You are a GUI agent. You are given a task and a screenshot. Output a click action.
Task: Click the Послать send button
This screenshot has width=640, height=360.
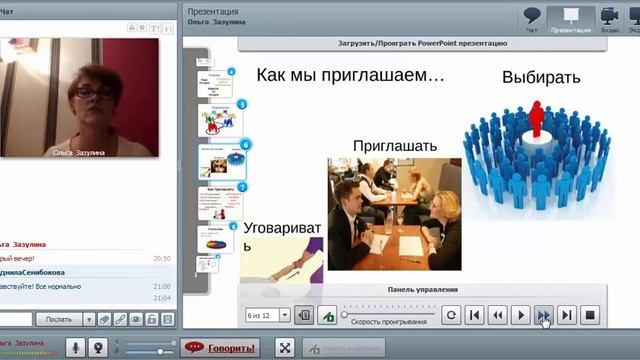pyautogui.click(x=59, y=319)
